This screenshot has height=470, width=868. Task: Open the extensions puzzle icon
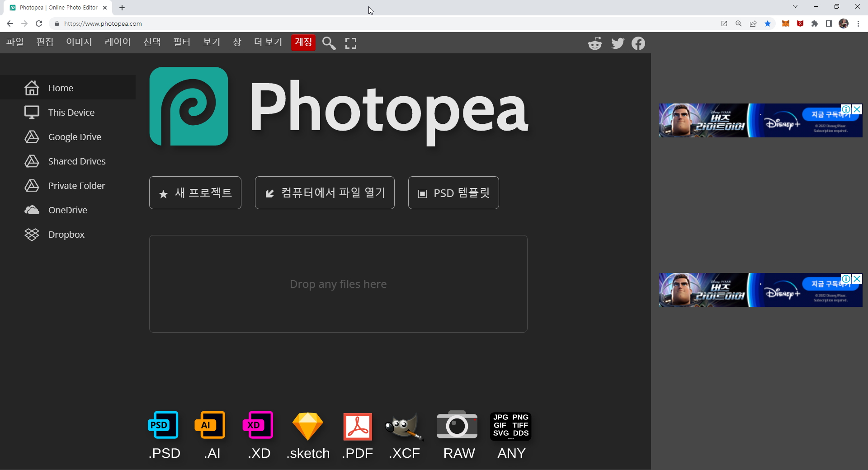pyautogui.click(x=815, y=23)
